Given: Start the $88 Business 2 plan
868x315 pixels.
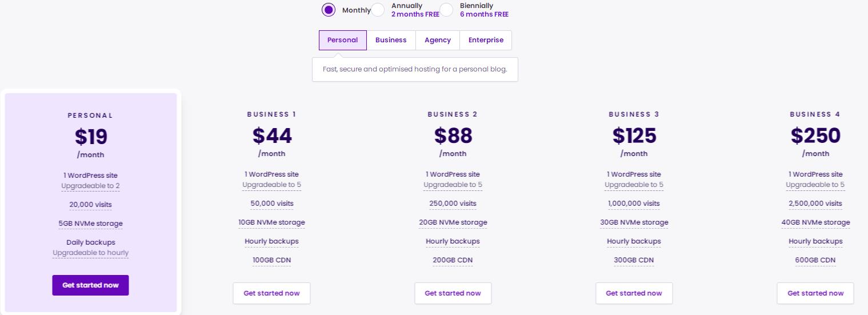Looking at the screenshot, I should coord(453,293).
